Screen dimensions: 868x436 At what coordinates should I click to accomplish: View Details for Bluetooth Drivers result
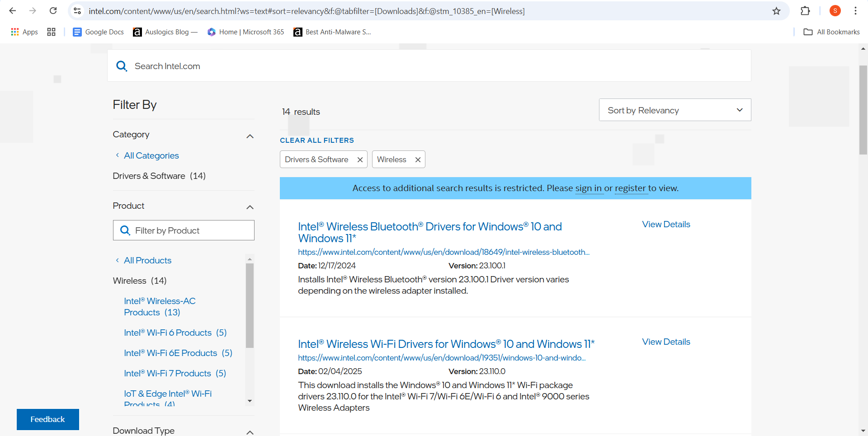click(x=666, y=224)
